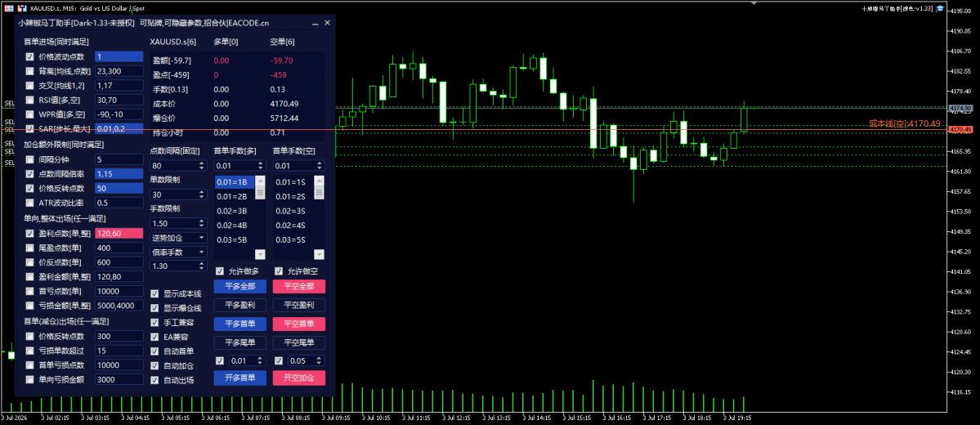Uncheck 价格波动点数 checkbox
Screen dimensions: 980x425
(29, 57)
